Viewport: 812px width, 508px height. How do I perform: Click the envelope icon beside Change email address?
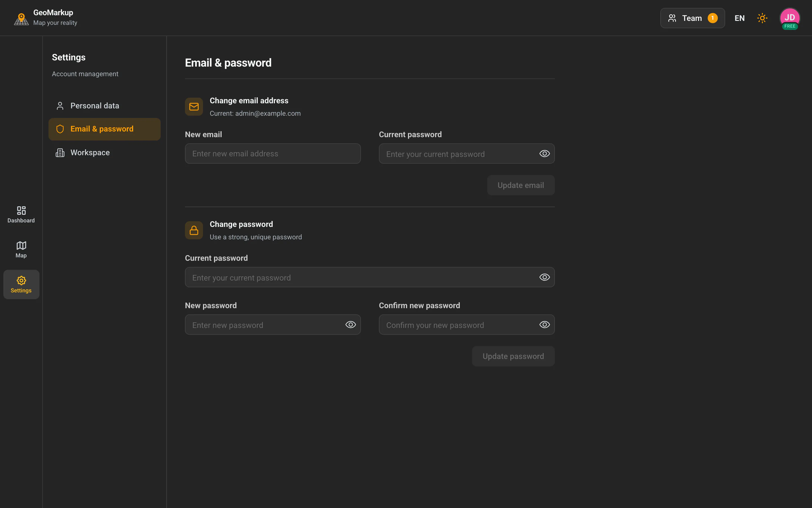point(194,107)
